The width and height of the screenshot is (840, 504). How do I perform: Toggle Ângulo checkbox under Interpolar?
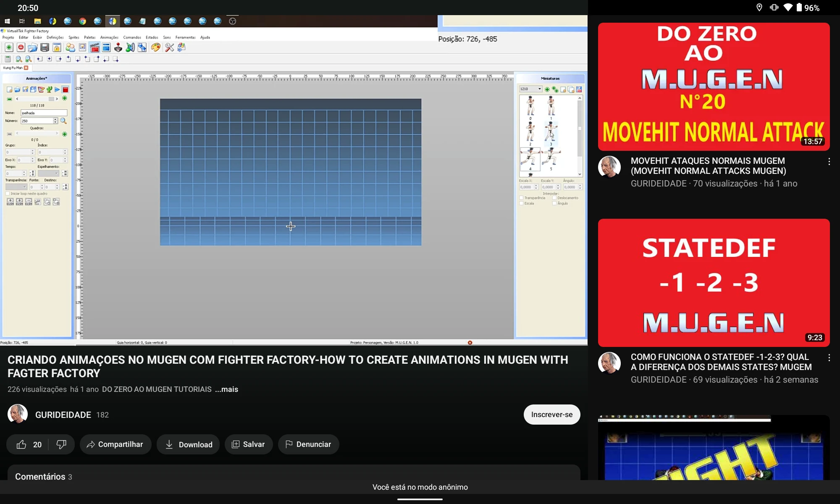(x=554, y=203)
